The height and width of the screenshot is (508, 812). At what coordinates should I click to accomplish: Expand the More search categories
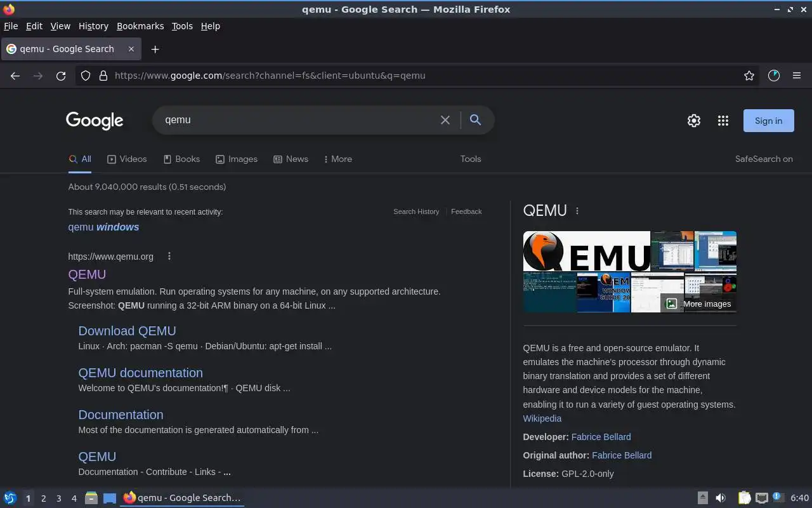[337, 159]
